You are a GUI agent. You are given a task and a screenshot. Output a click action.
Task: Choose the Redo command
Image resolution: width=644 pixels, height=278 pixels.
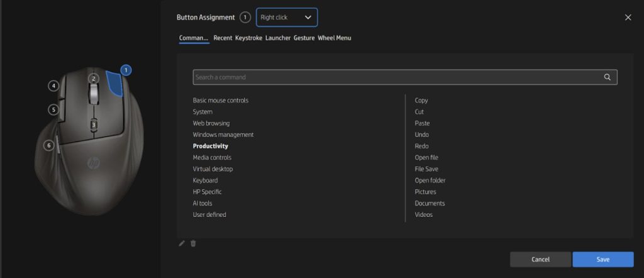[421, 146]
